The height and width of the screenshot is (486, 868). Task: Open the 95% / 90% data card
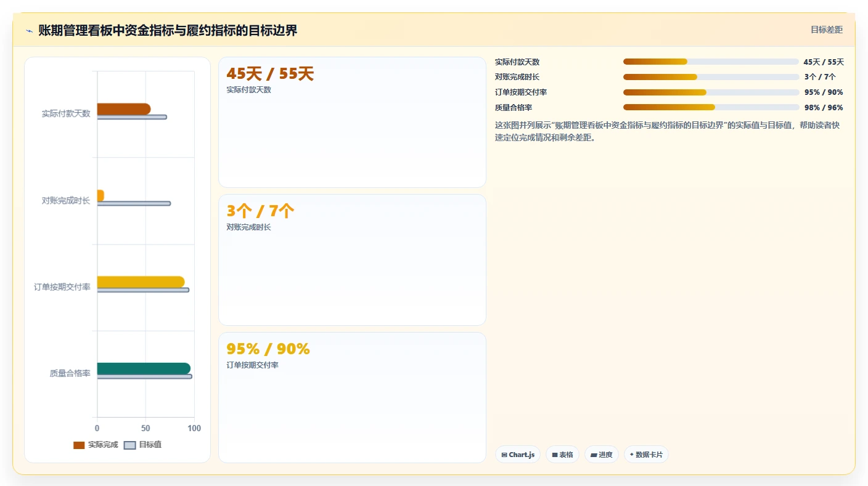[x=352, y=397]
